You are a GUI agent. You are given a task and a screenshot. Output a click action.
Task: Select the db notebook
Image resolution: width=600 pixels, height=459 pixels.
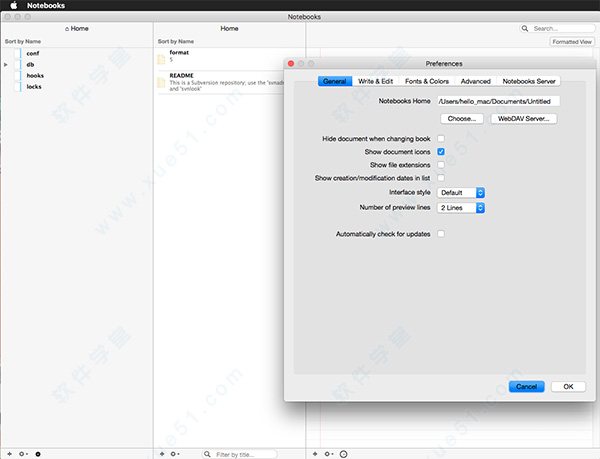pyautogui.click(x=30, y=64)
